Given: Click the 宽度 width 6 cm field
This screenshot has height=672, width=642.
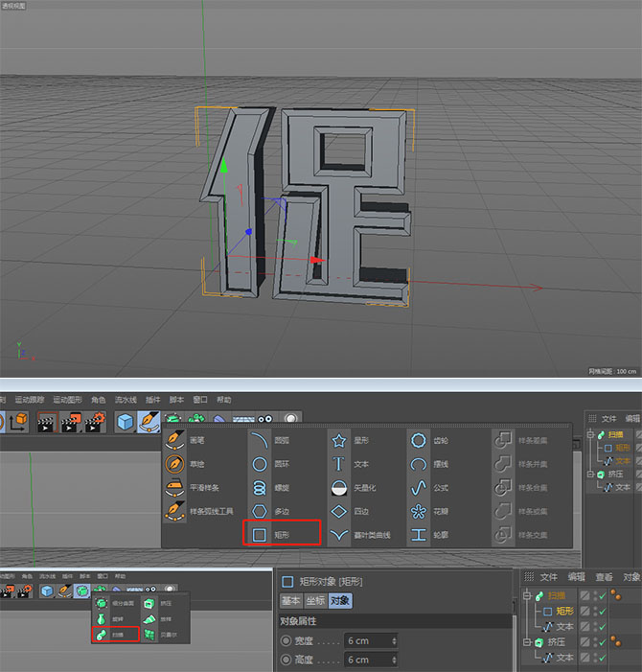Looking at the screenshot, I should click(370, 640).
